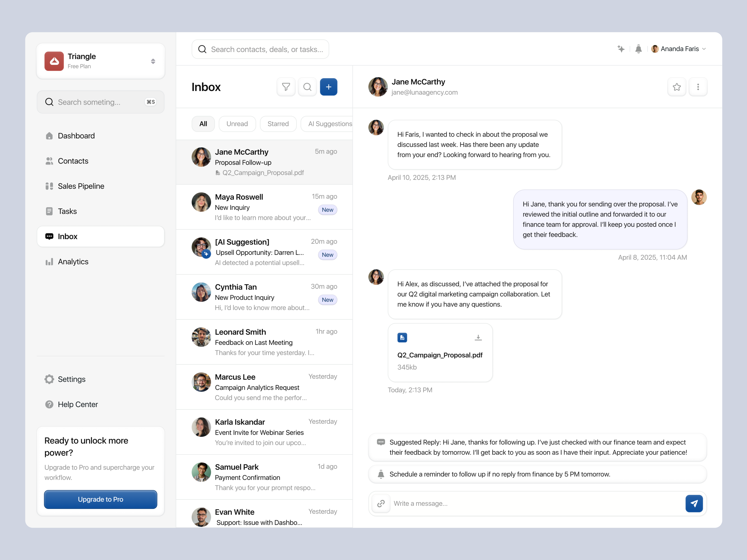Image resolution: width=747 pixels, height=560 pixels.
Task: Download the Q2_Campaign_Proposal.pdf file
Action: click(x=478, y=338)
